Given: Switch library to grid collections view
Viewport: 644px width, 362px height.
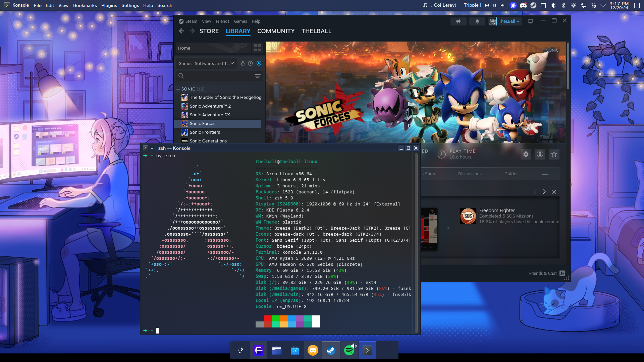Looking at the screenshot, I should (x=258, y=48).
